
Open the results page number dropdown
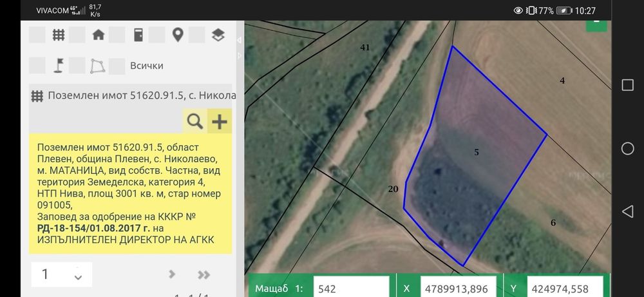point(62,274)
